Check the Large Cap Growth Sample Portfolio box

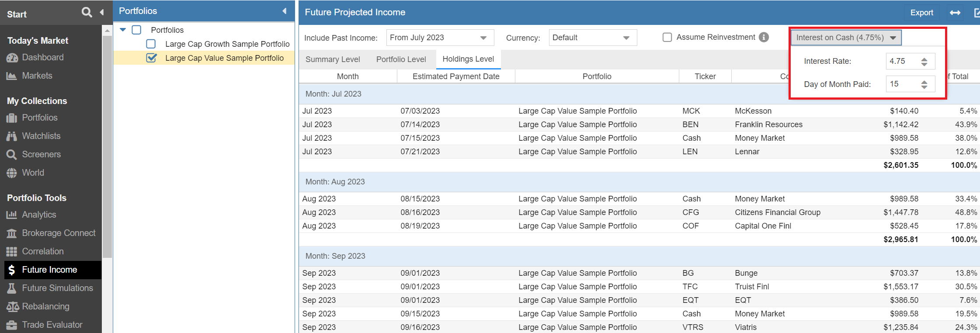(151, 44)
